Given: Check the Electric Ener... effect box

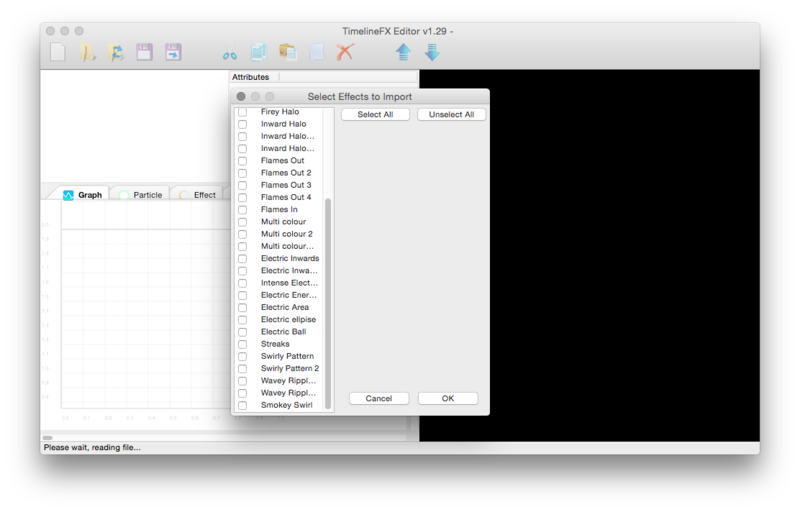Looking at the screenshot, I should [x=242, y=295].
